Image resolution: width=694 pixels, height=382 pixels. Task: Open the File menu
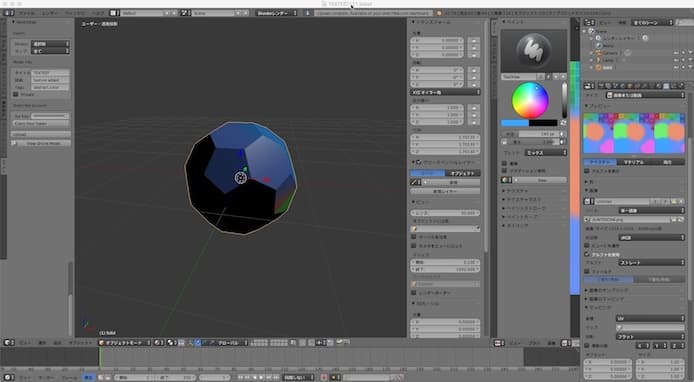pos(27,13)
